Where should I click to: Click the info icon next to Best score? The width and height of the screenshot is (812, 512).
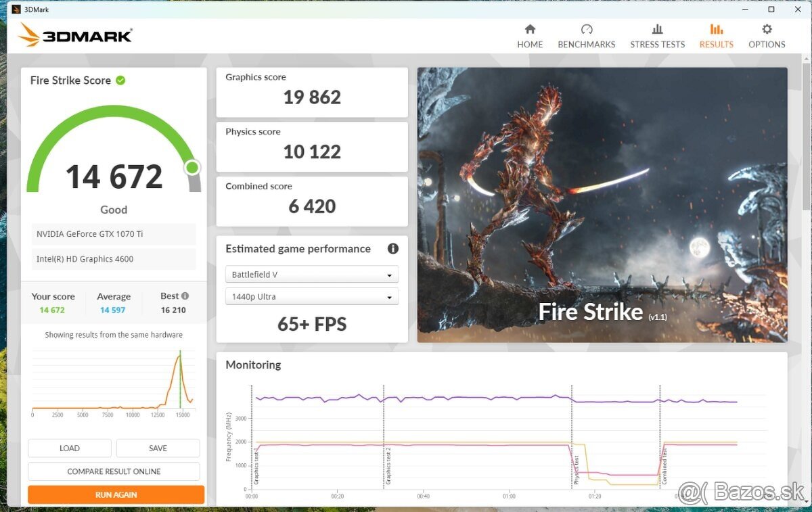(x=185, y=296)
